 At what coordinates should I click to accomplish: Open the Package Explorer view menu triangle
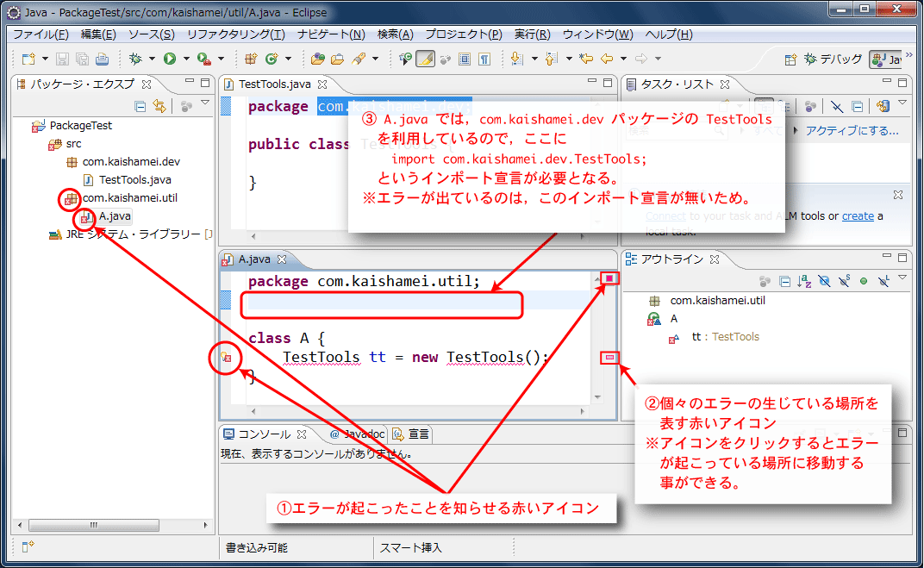click(205, 103)
